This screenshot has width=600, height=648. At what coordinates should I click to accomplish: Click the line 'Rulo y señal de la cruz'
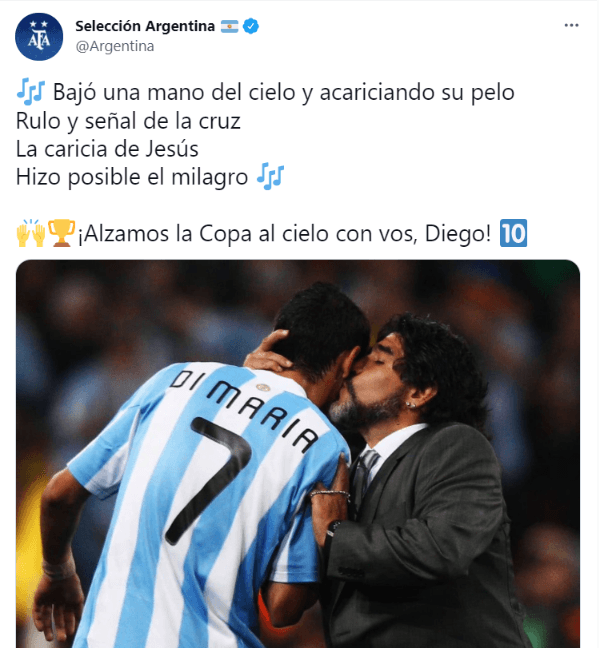tap(128, 121)
